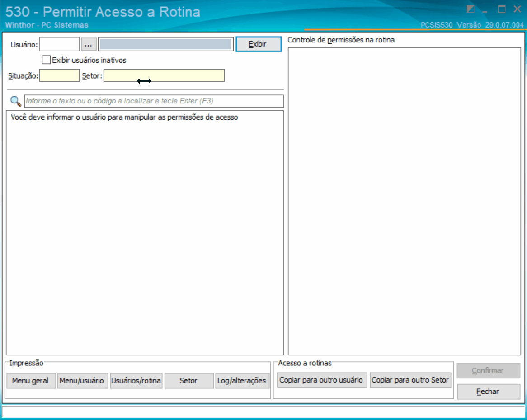Click the Menu/usuário print button
527x420 pixels.
(x=83, y=381)
